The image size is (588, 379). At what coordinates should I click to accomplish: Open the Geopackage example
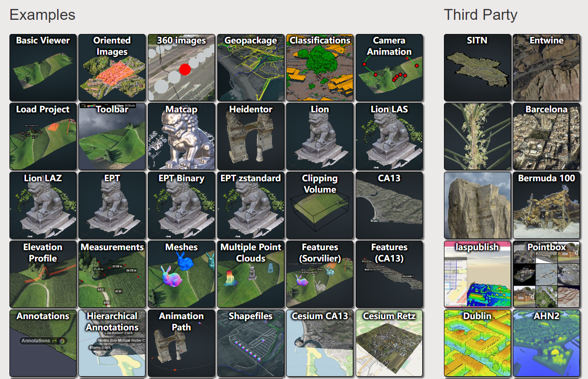click(x=251, y=67)
